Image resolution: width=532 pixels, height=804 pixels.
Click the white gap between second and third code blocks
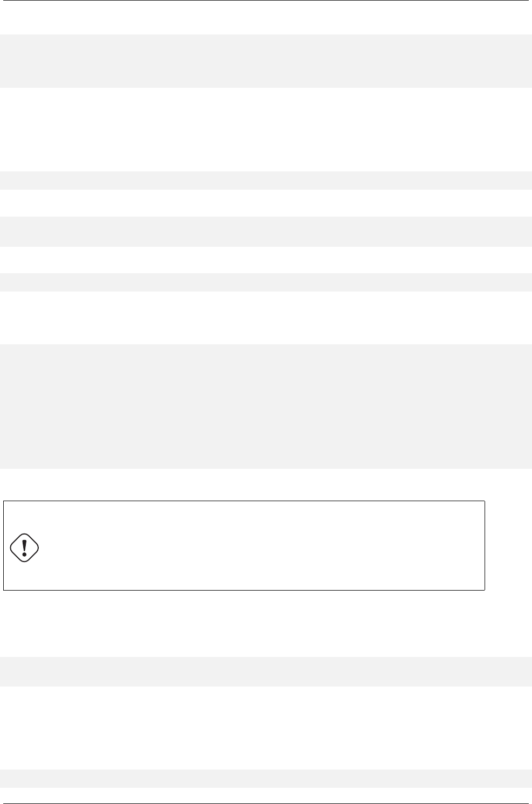[266, 203]
